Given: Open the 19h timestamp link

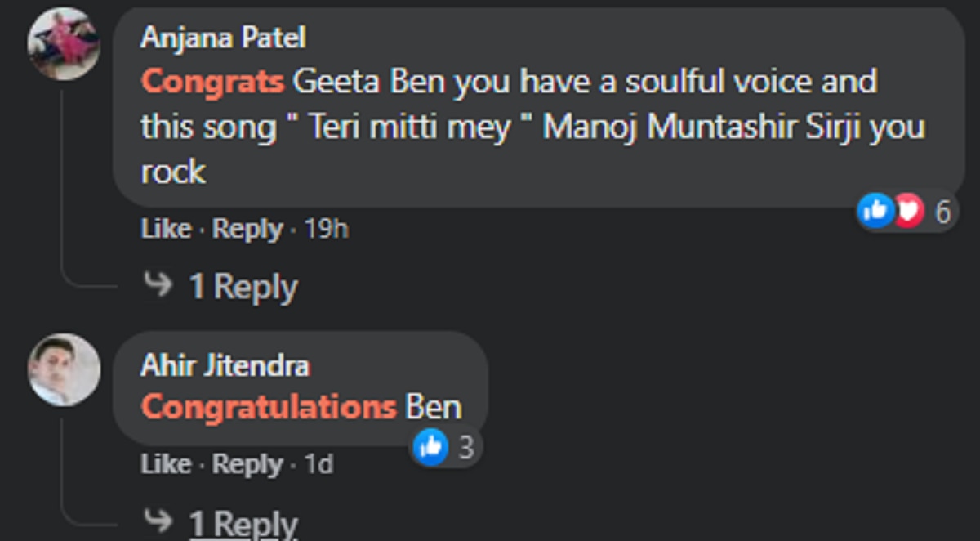Looking at the screenshot, I should coord(326,230).
